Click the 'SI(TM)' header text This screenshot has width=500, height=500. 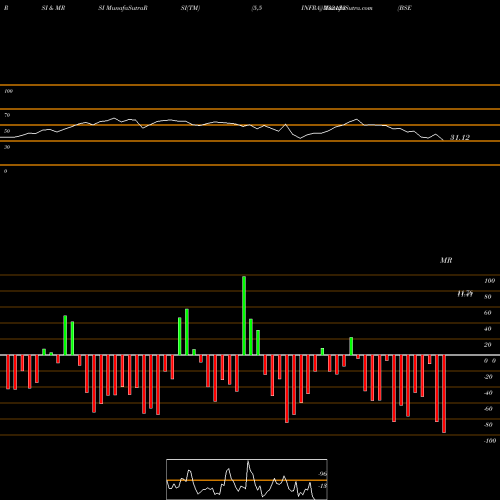click(190, 8)
